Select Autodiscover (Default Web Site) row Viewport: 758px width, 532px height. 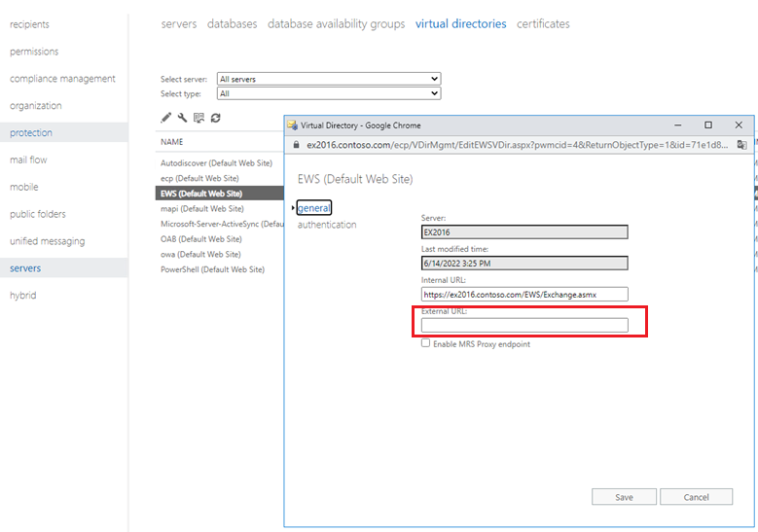point(220,162)
